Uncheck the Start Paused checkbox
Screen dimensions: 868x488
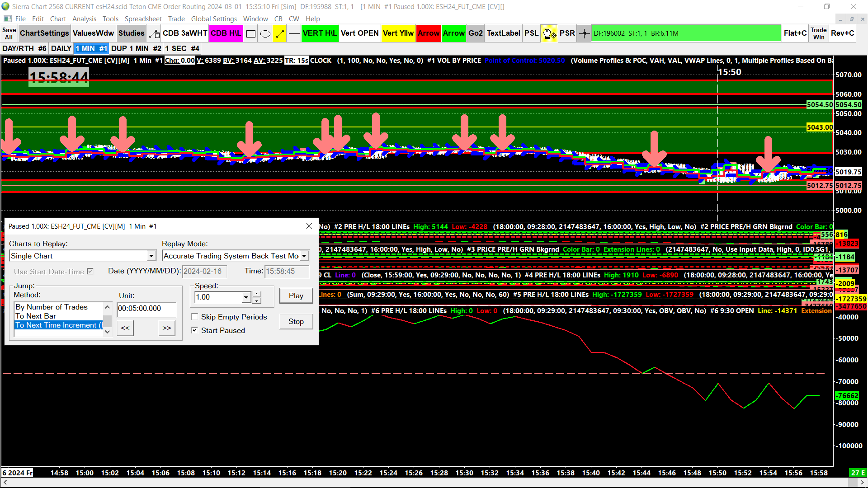click(195, 330)
